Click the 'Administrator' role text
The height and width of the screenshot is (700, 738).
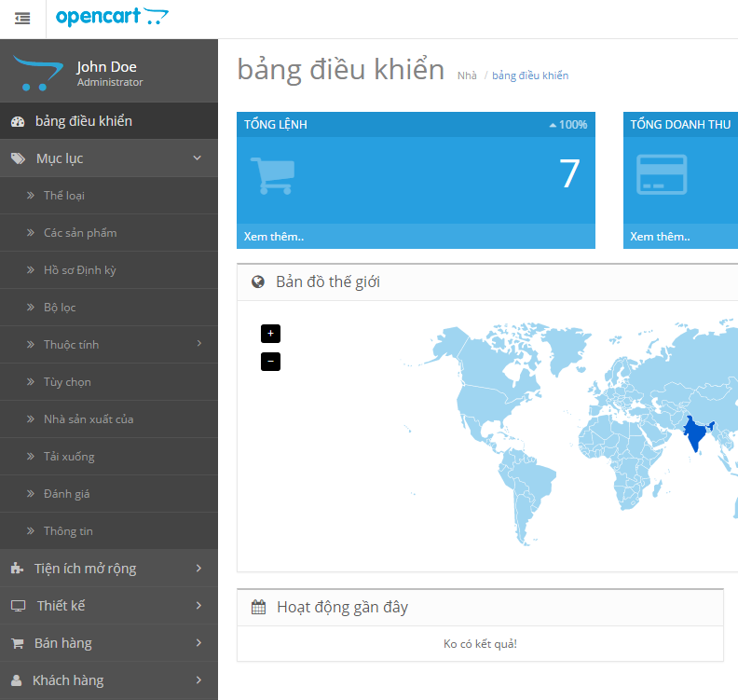[x=110, y=82]
